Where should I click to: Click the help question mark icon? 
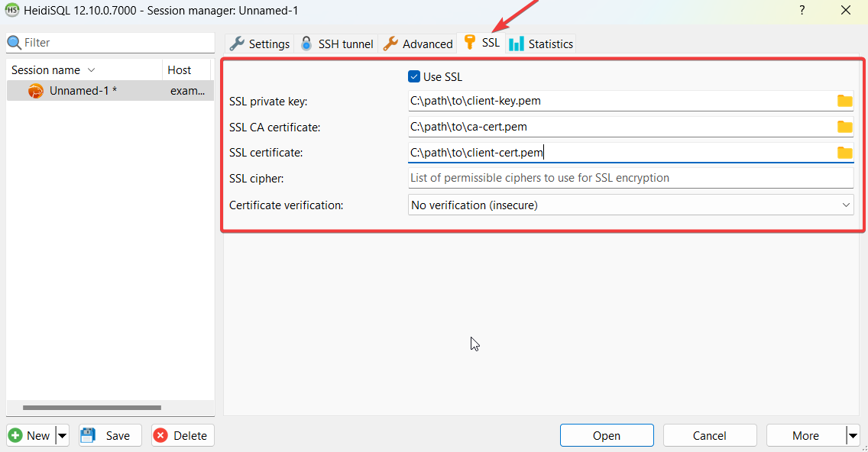pos(802,11)
